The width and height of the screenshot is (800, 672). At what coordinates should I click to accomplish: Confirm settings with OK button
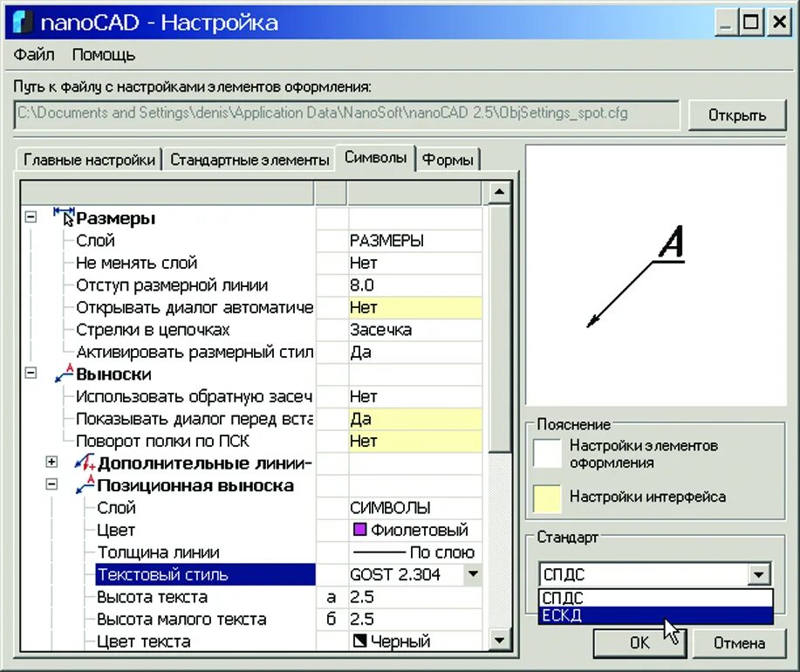[x=639, y=642]
